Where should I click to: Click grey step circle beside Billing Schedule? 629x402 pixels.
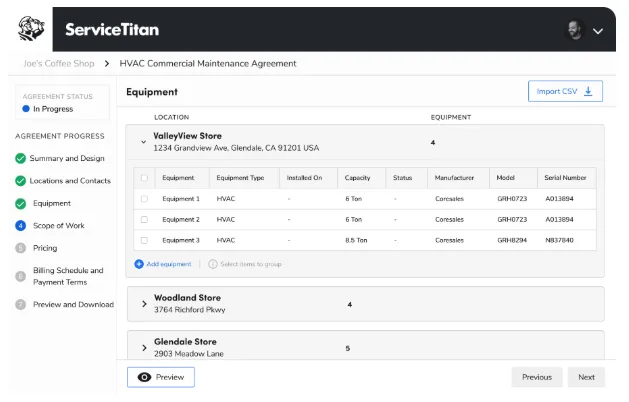coord(20,276)
